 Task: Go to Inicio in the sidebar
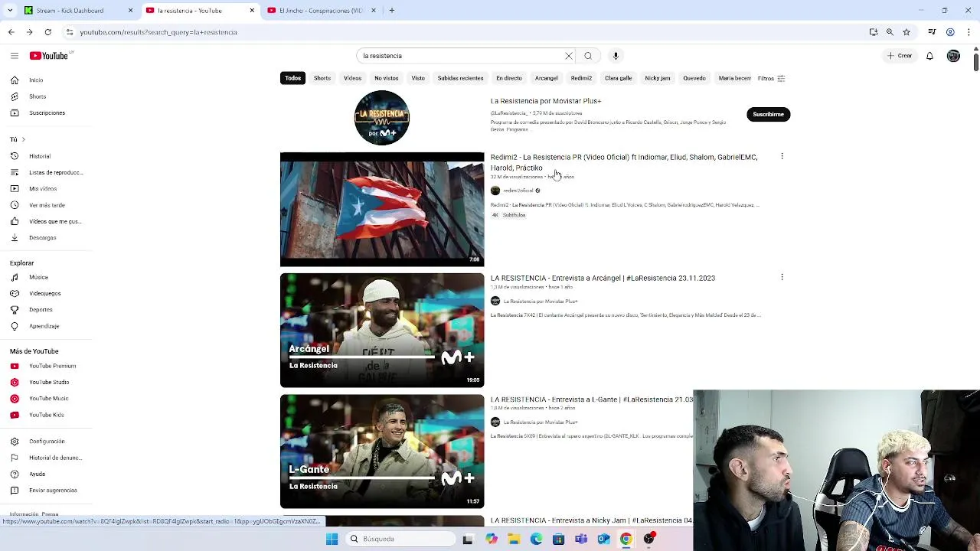click(x=36, y=80)
